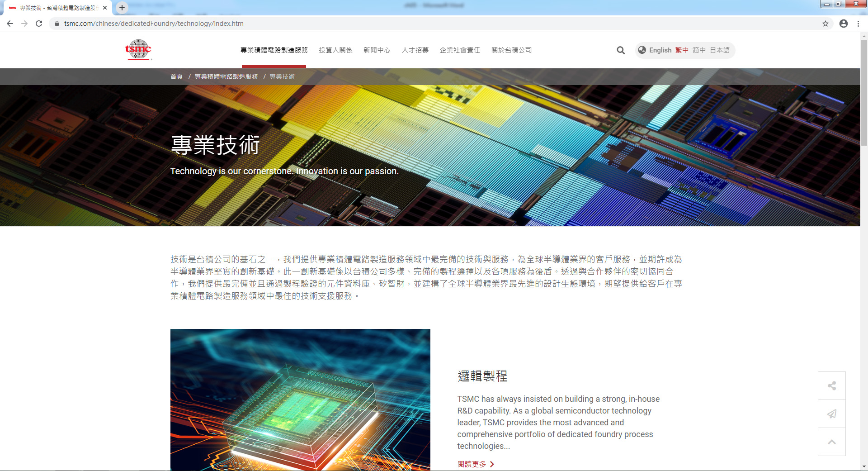This screenshot has width=868, height=471.
Task: Restore down the Chrome window
Action: click(839, 4)
